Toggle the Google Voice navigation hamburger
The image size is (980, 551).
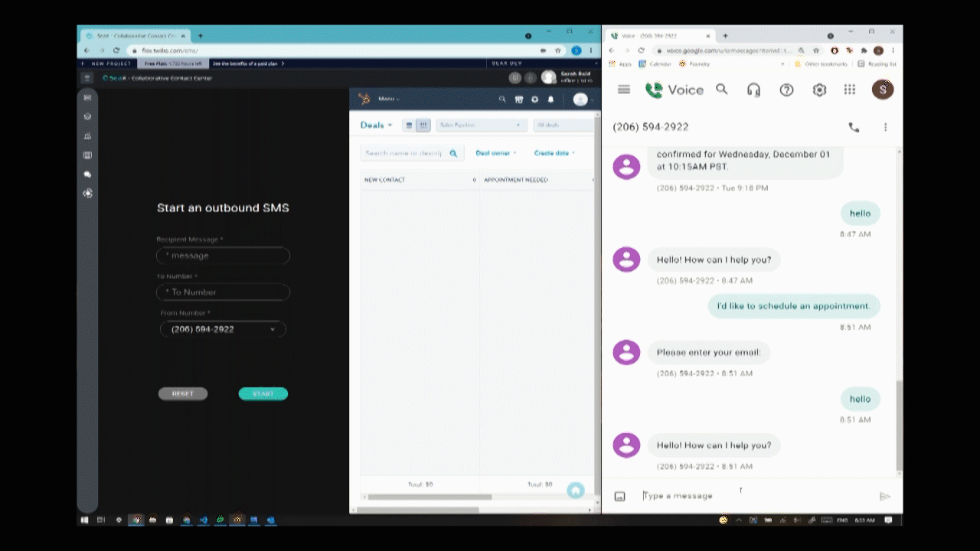[x=624, y=90]
